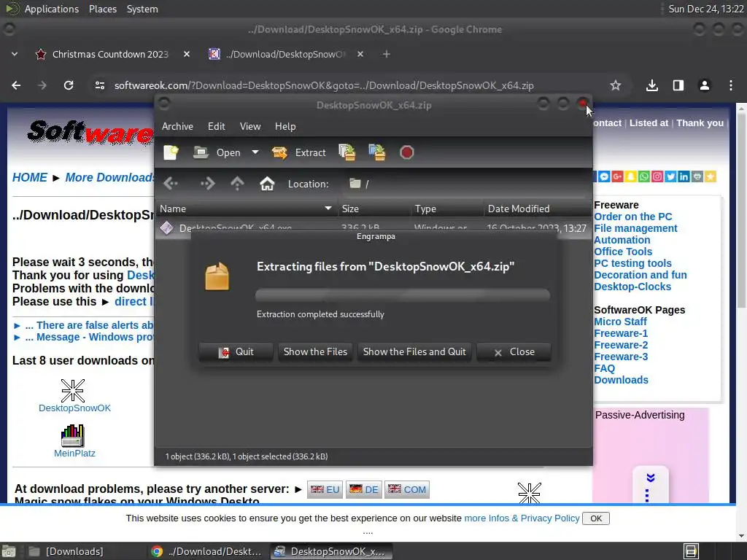Open the Chrome three-dot menu

[731, 86]
